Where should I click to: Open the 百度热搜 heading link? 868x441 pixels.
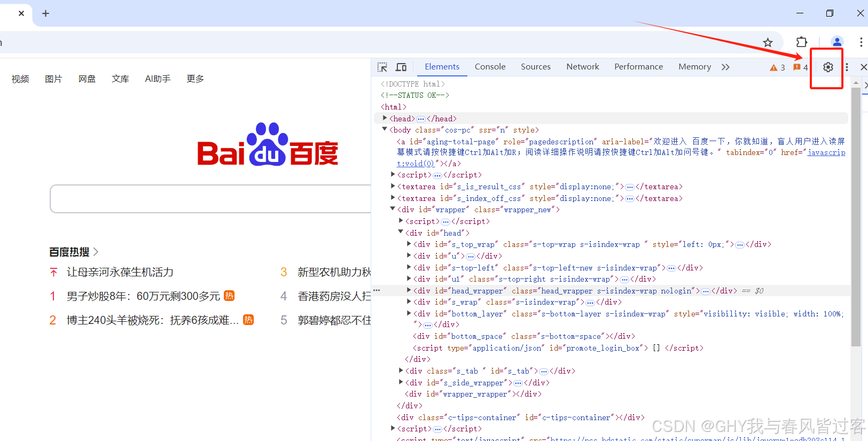point(74,252)
